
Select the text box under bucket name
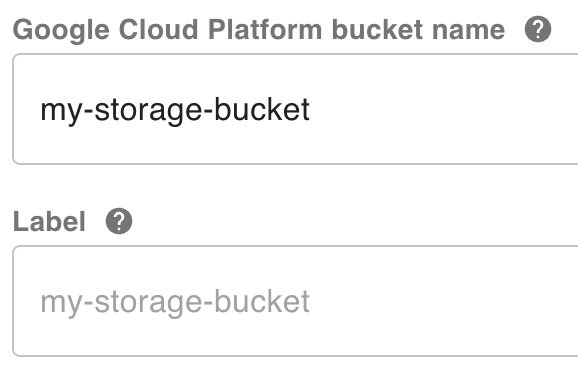(295, 109)
